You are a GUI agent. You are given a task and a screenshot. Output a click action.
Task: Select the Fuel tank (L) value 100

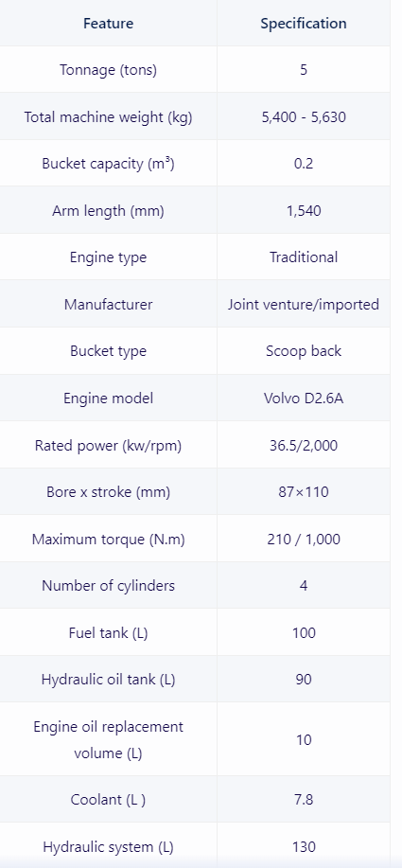[x=304, y=632]
